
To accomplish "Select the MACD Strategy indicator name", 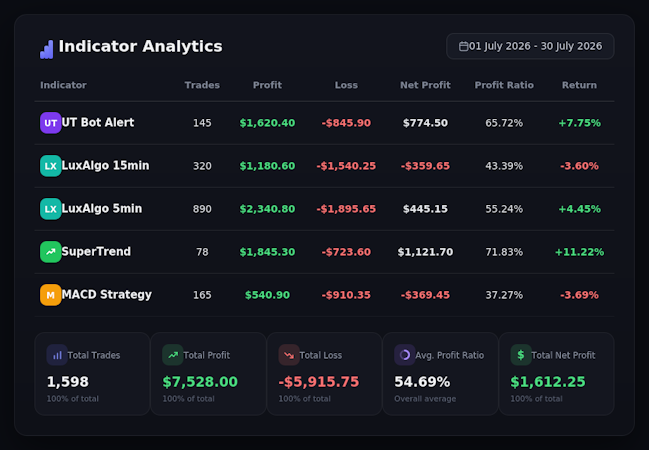I will coord(107,295).
